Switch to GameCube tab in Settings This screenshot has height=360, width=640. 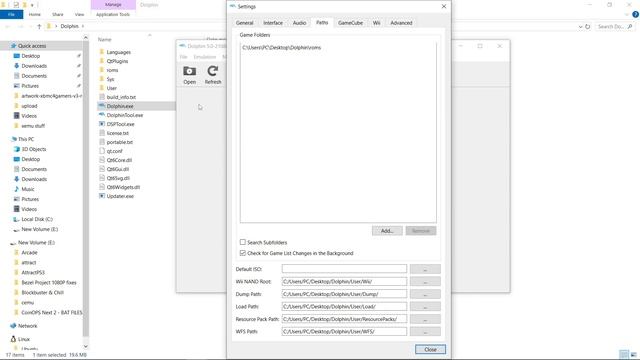click(x=350, y=23)
